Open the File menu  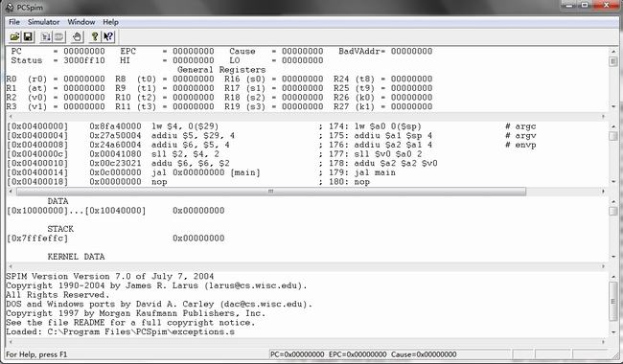pyautogui.click(x=14, y=22)
